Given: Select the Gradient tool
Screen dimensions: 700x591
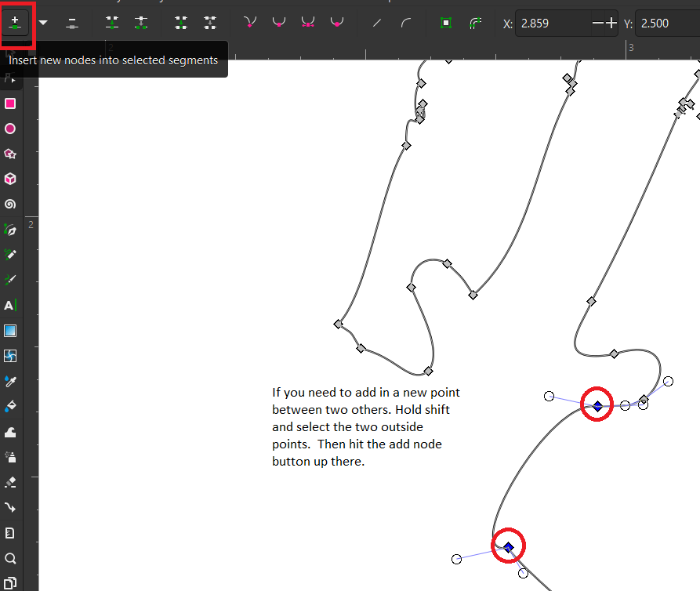Looking at the screenshot, I should [10, 330].
